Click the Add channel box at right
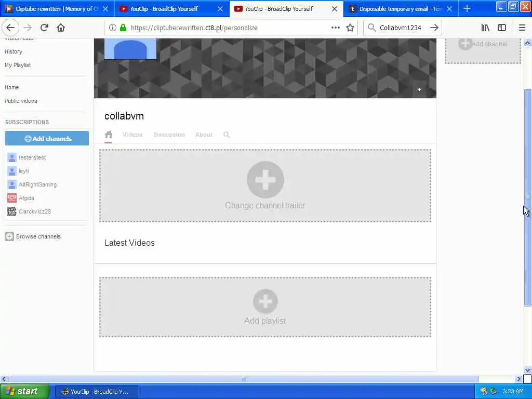The height and width of the screenshot is (399, 532). 483,50
